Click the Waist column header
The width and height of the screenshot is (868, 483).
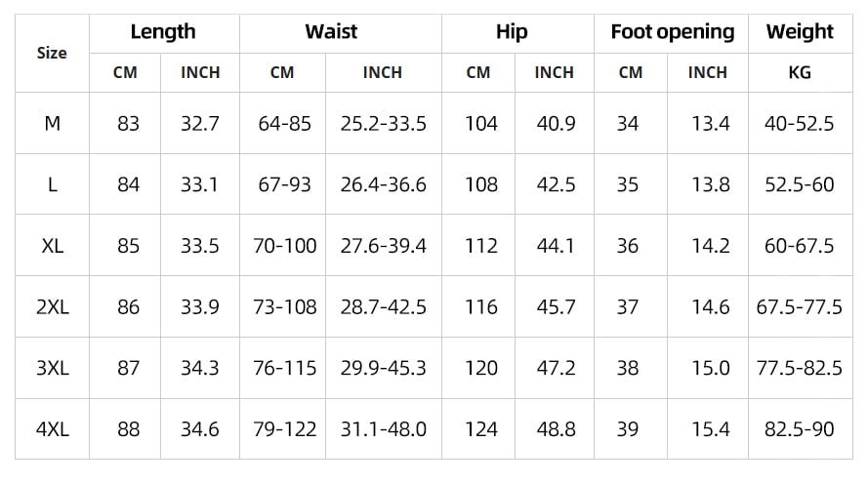click(331, 32)
